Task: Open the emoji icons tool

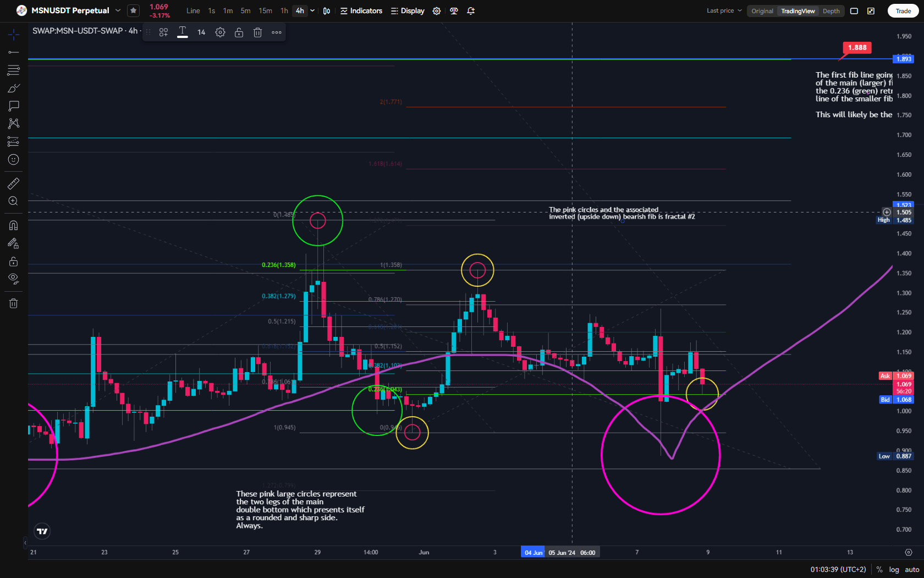Action: pos(14,160)
